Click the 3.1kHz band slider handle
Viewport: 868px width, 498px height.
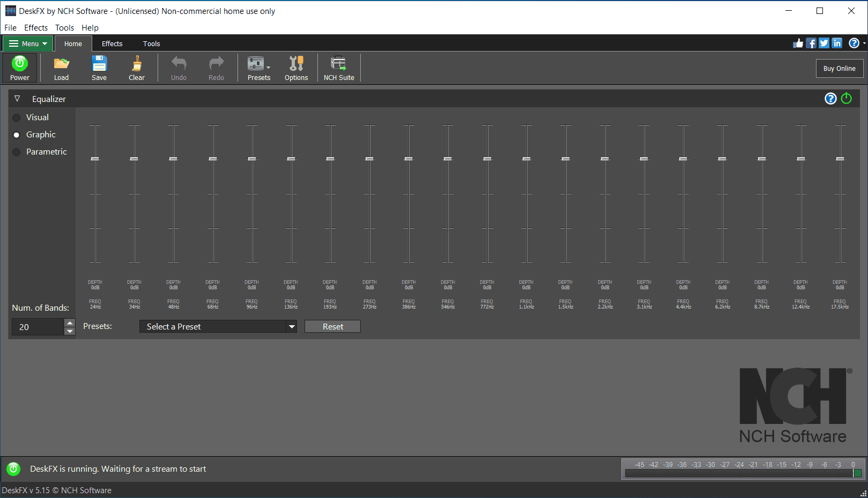[644, 159]
